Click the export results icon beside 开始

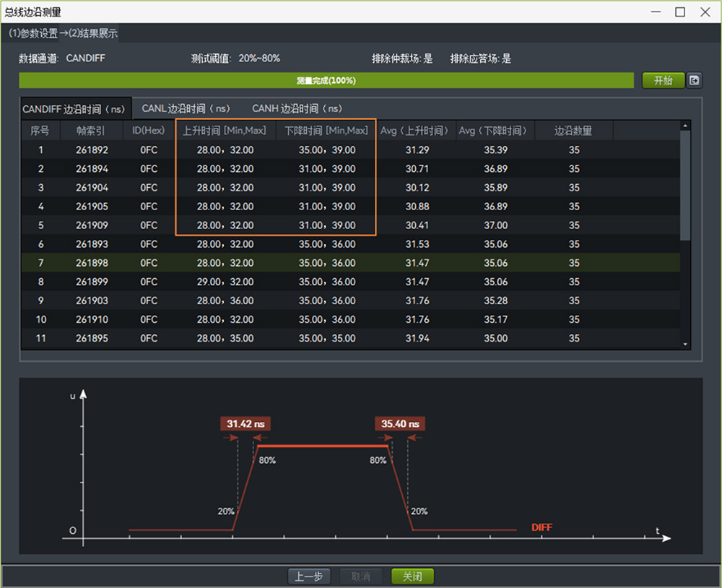click(x=695, y=80)
